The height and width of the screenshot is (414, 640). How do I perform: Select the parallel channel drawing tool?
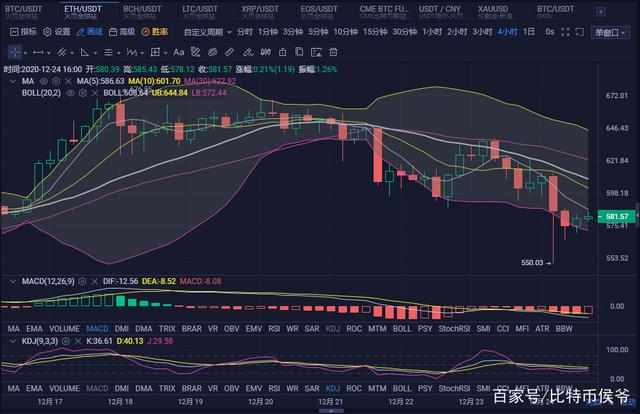(x=62, y=52)
